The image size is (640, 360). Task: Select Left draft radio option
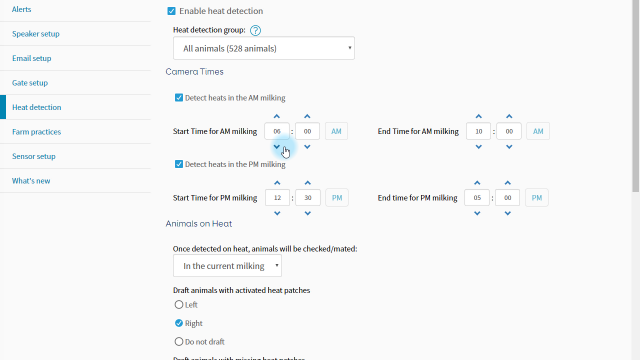179,304
